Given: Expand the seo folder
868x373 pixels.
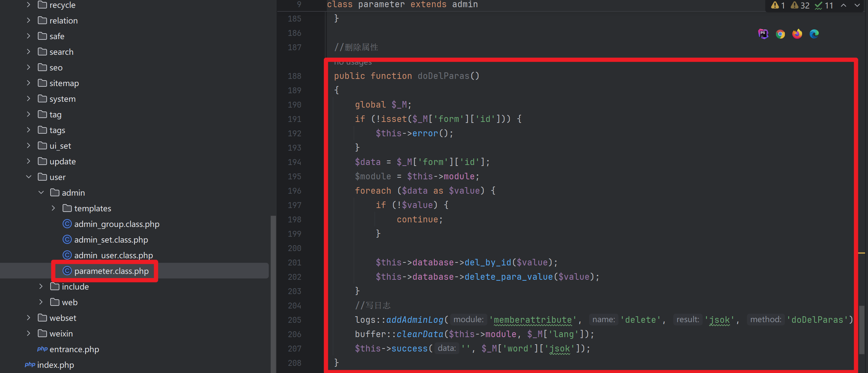Looking at the screenshot, I should coord(29,67).
